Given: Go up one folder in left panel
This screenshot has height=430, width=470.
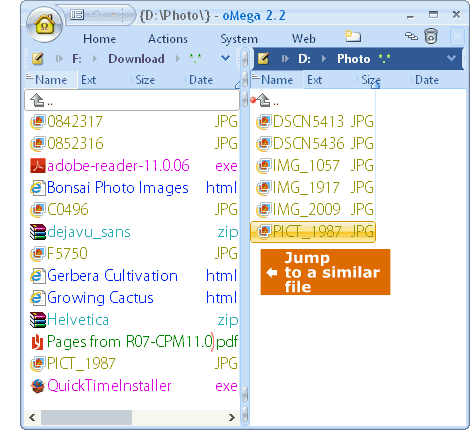Looking at the screenshot, I should coord(132,100).
